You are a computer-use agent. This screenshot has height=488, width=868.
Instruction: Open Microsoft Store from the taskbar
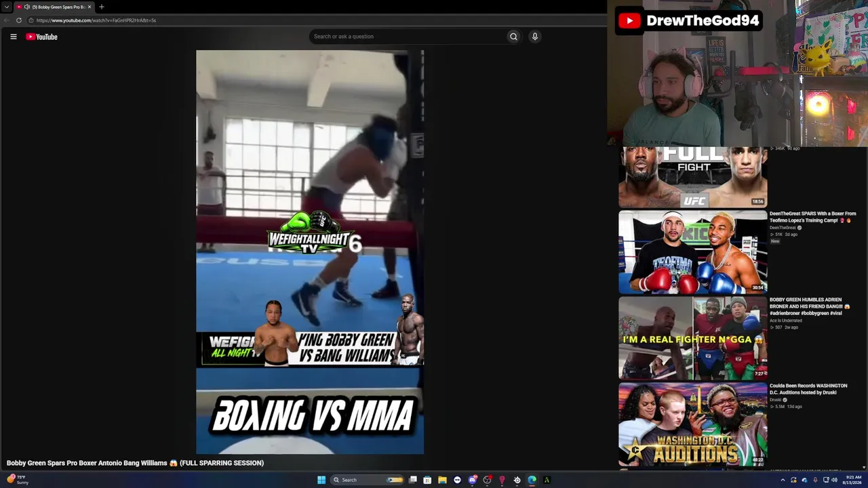(x=427, y=480)
